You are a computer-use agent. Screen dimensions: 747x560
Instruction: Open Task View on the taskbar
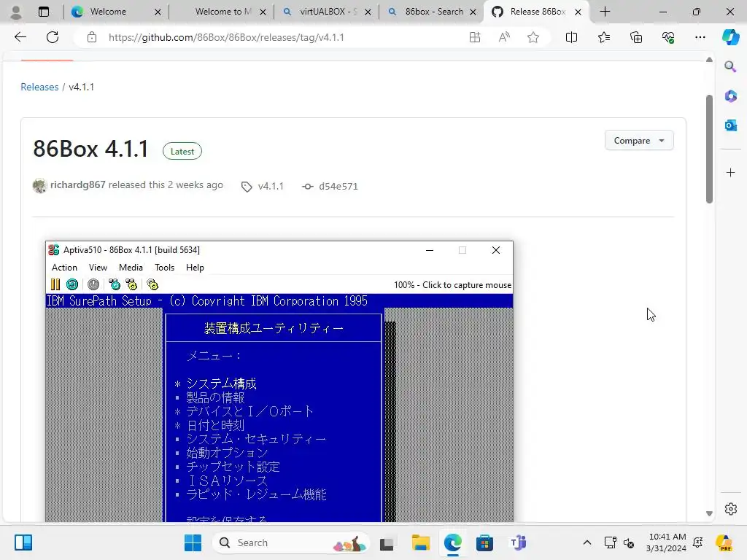pyautogui.click(x=387, y=542)
